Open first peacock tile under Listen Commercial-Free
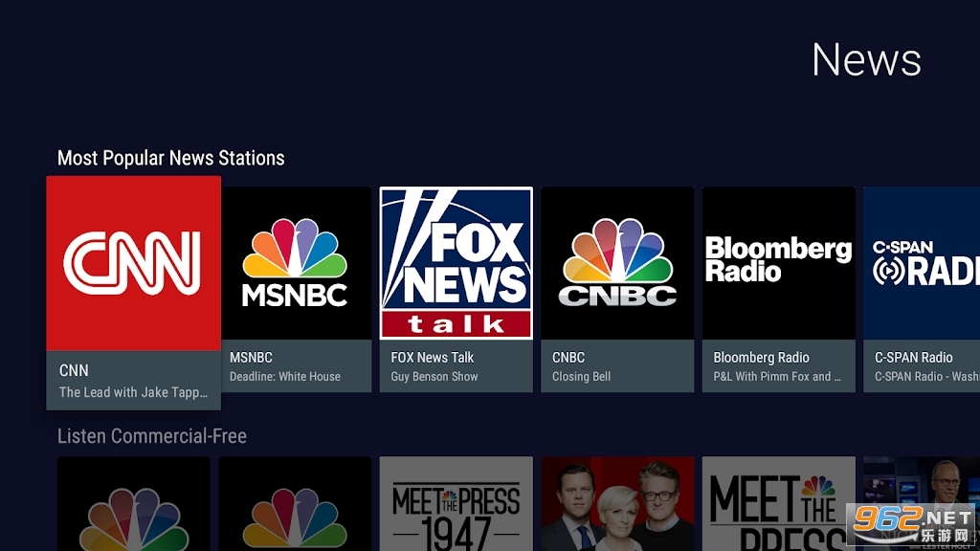 coord(133,504)
